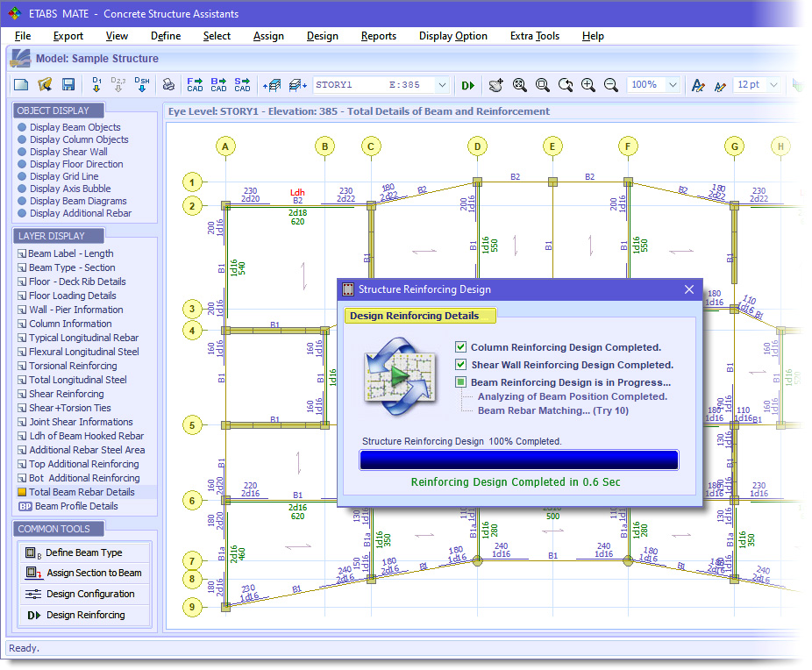
Task: Open the STORY1 story selection dropdown
Action: [442, 85]
